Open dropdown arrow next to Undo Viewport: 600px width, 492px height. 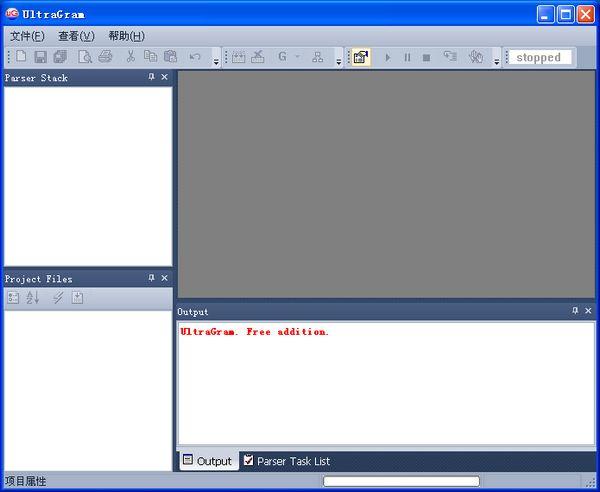click(x=216, y=60)
